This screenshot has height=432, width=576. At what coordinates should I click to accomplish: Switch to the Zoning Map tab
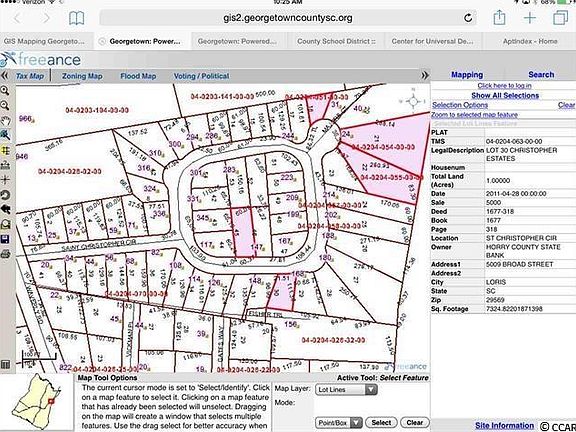coord(82,76)
